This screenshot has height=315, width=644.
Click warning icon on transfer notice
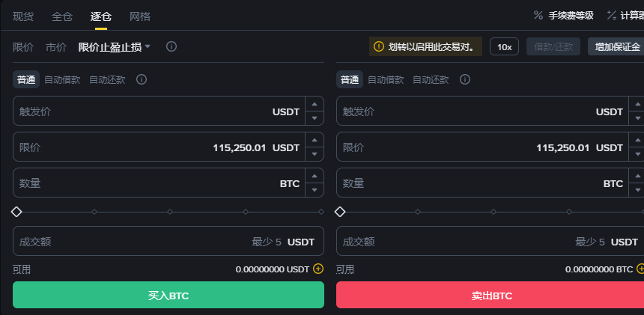click(x=379, y=46)
